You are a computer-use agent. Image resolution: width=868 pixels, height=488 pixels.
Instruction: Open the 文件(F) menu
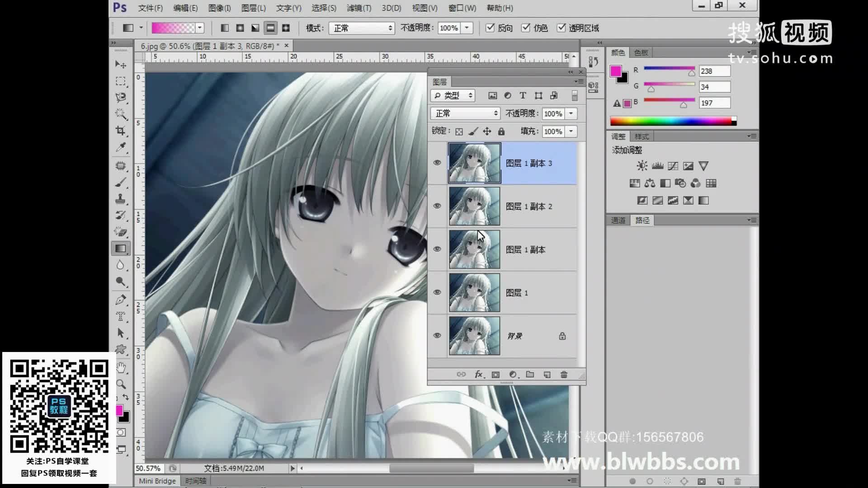[150, 8]
